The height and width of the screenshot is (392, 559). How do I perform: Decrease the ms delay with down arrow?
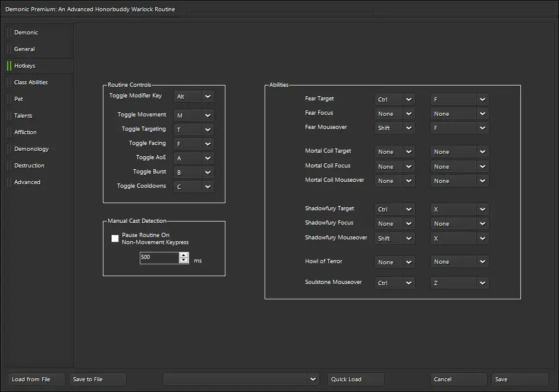tap(184, 260)
